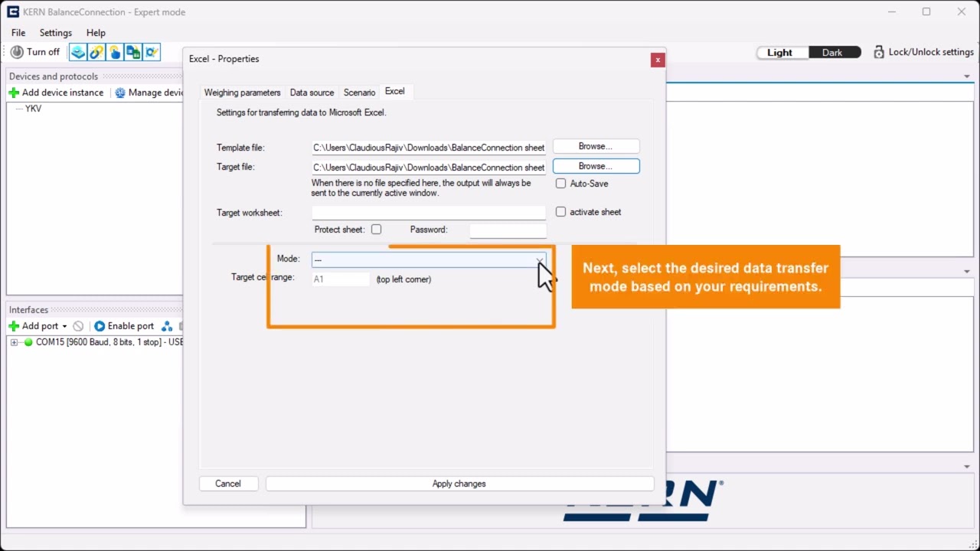
Task: Open the Weighing parameters tab
Action: pyautogui.click(x=242, y=93)
